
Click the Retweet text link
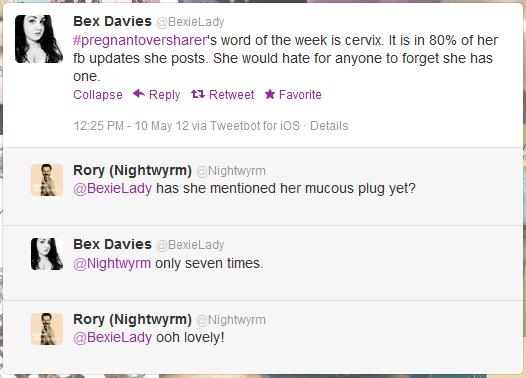(x=231, y=95)
